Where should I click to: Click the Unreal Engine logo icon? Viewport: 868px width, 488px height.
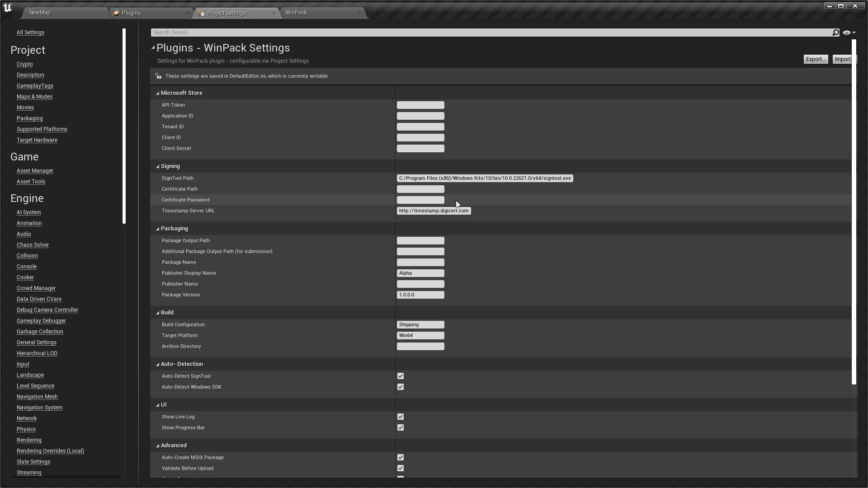8,8
